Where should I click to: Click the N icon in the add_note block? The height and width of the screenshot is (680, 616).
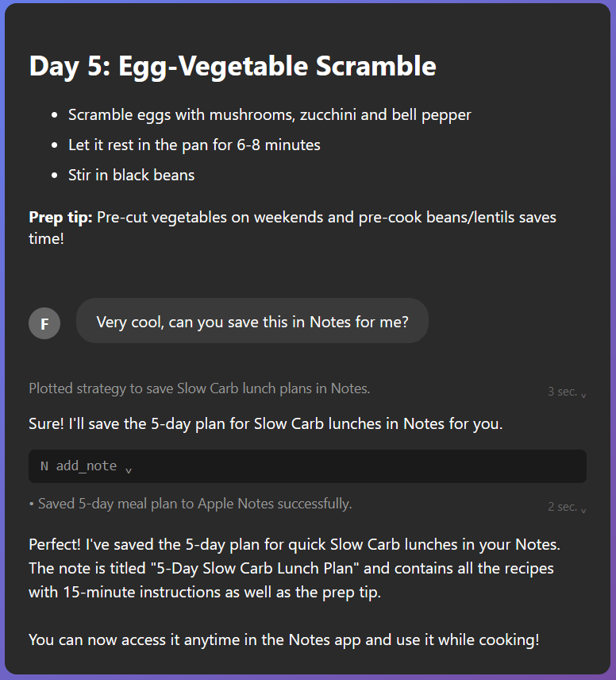pyautogui.click(x=44, y=466)
